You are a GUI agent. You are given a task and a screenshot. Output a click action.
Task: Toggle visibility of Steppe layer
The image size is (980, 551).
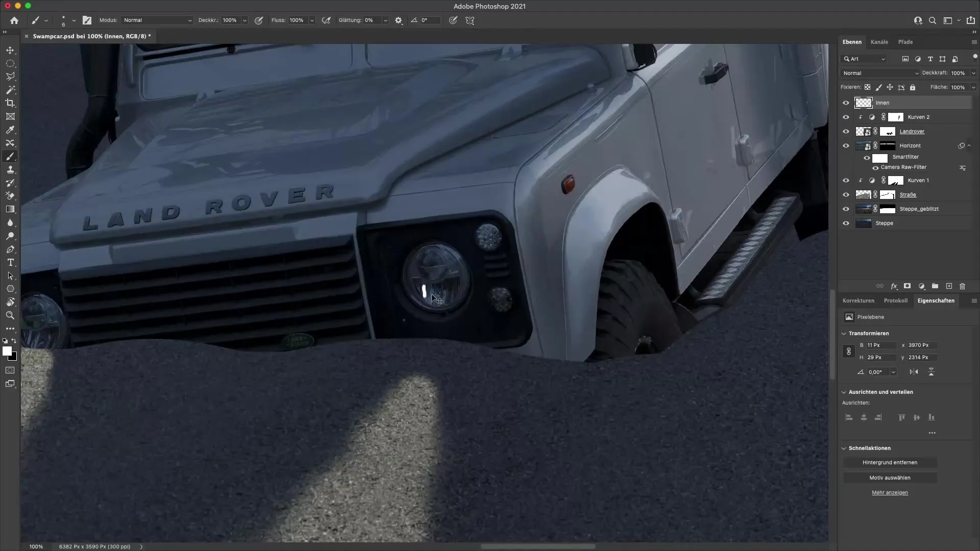(846, 223)
